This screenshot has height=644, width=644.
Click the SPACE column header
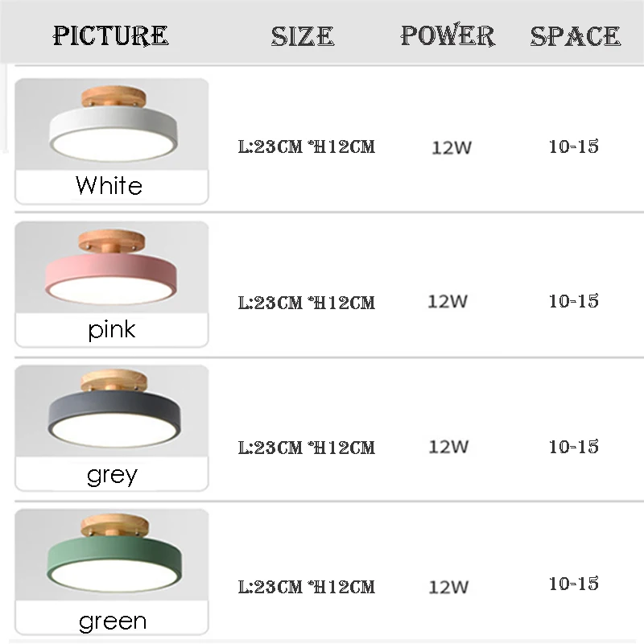pyautogui.click(x=575, y=36)
